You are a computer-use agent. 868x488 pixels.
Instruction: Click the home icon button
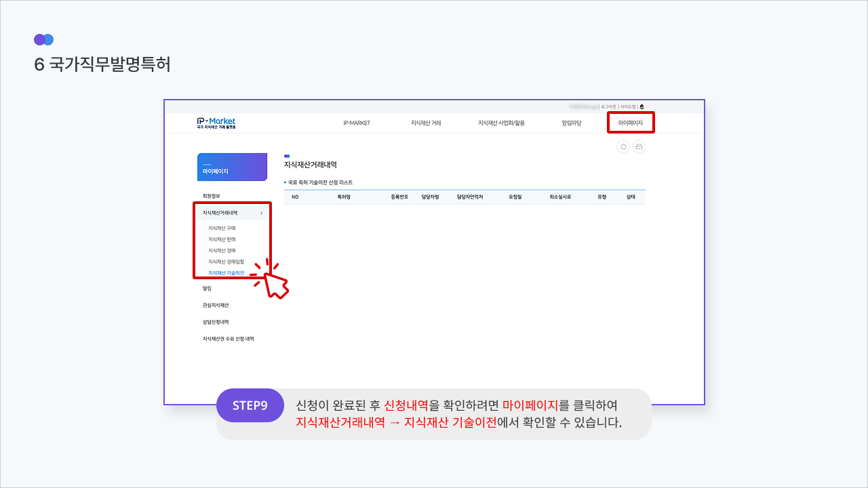tap(623, 146)
